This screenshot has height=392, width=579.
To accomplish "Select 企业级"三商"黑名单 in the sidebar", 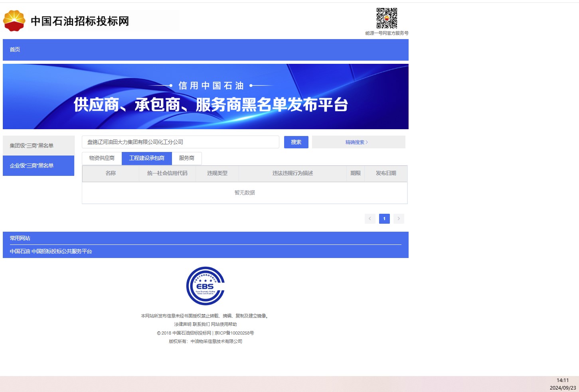I will tap(39, 165).
